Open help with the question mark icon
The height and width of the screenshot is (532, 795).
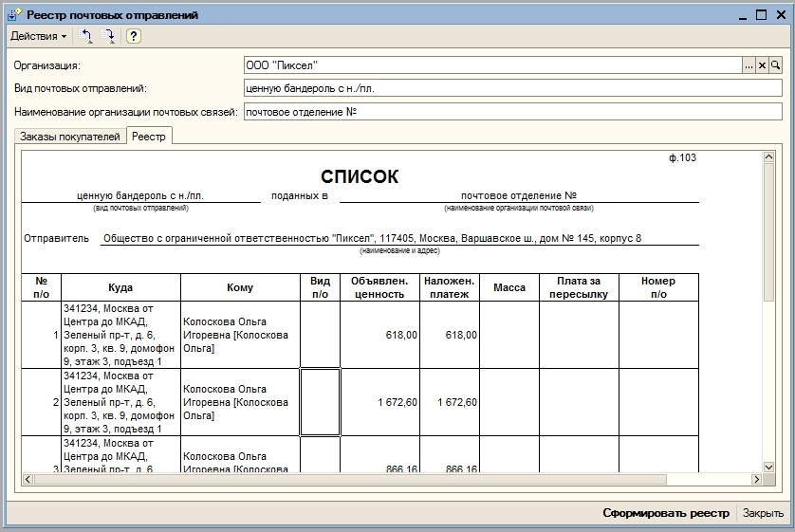pyautogui.click(x=134, y=36)
